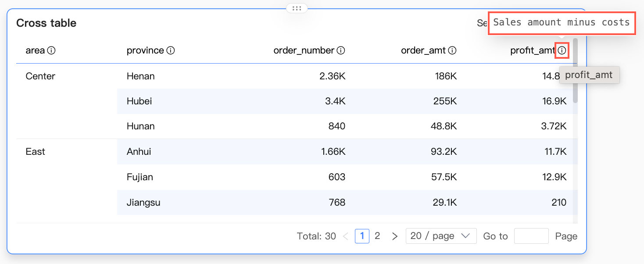Click the table vertical scrollbar thumb

[575, 70]
